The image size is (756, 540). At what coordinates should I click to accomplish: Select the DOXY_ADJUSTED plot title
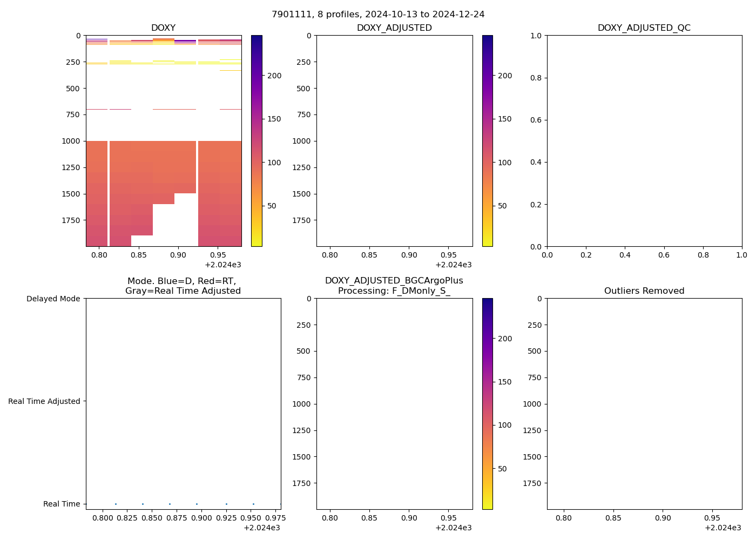pos(394,28)
